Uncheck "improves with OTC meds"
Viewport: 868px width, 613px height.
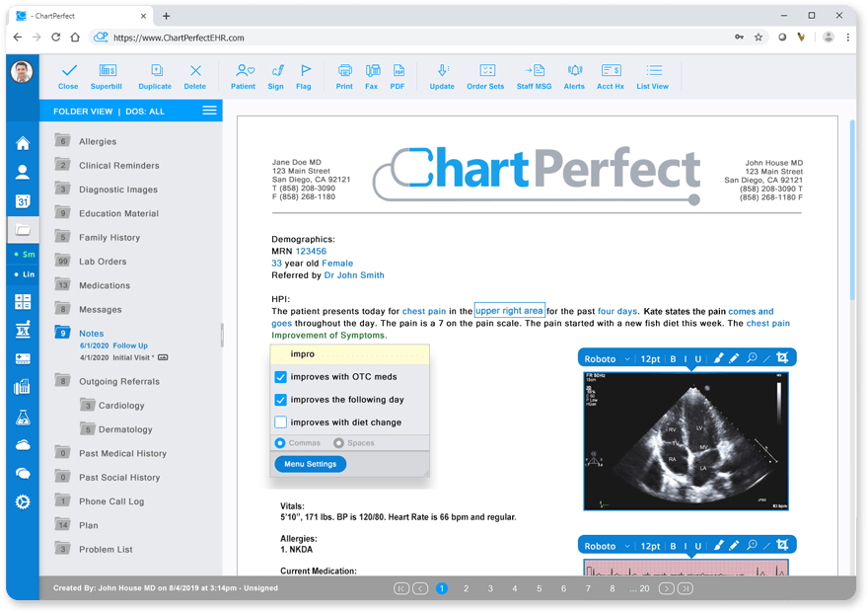pyautogui.click(x=281, y=377)
